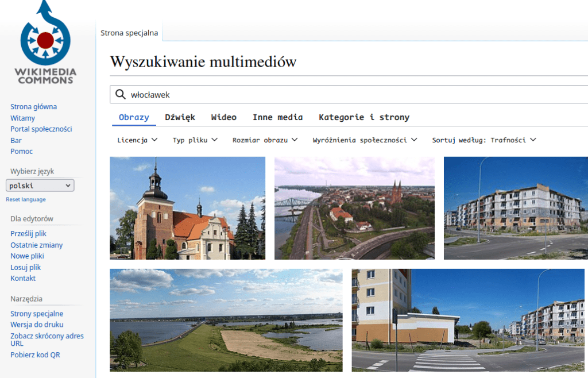
Task: Select the Inne media tab
Action: pos(277,117)
